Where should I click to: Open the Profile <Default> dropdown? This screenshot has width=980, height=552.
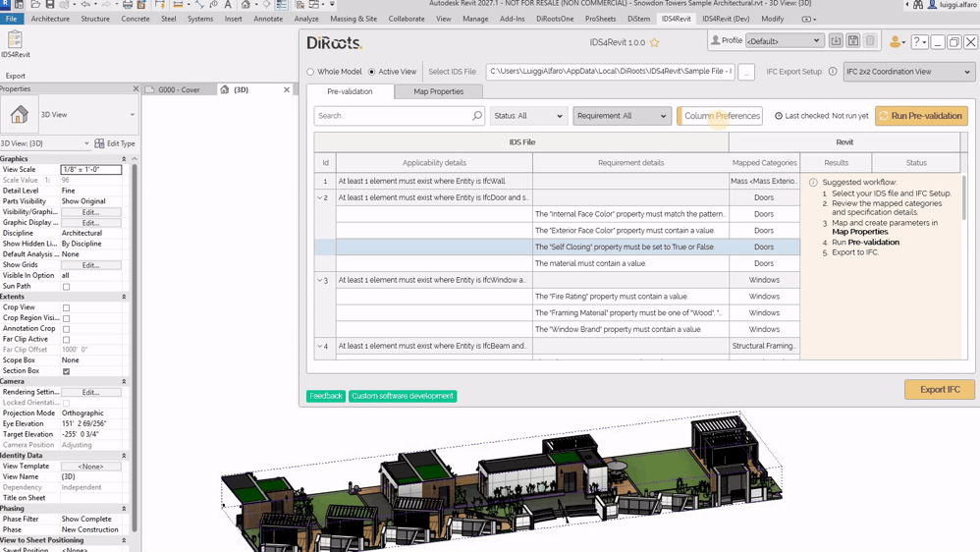(784, 40)
